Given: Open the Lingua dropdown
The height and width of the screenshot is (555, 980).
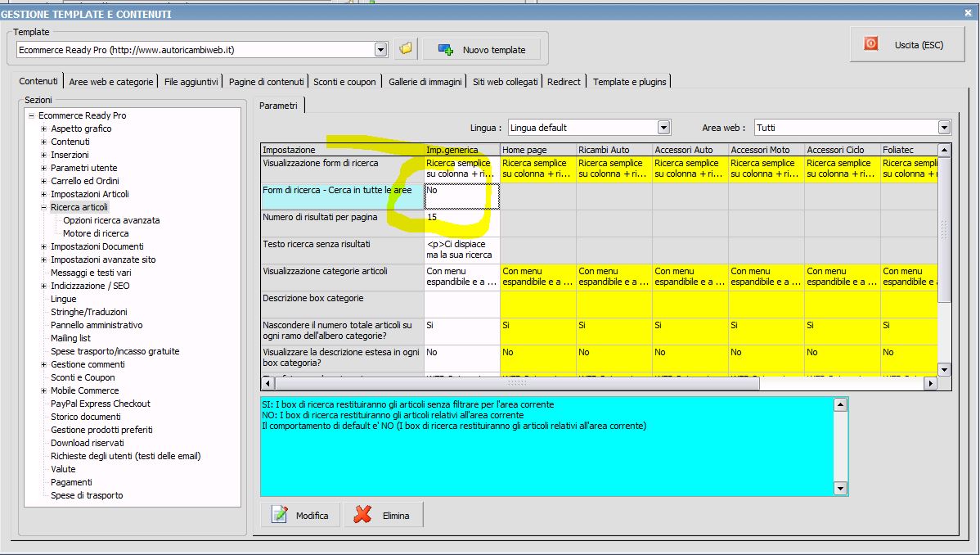Looking at the screenshot, I should (x=663, y=128).
